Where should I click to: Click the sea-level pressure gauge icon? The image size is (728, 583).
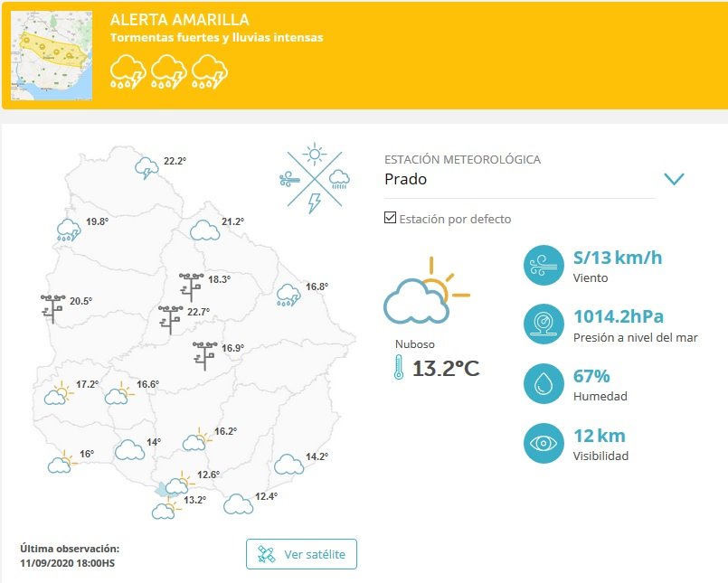click(544, 324)
